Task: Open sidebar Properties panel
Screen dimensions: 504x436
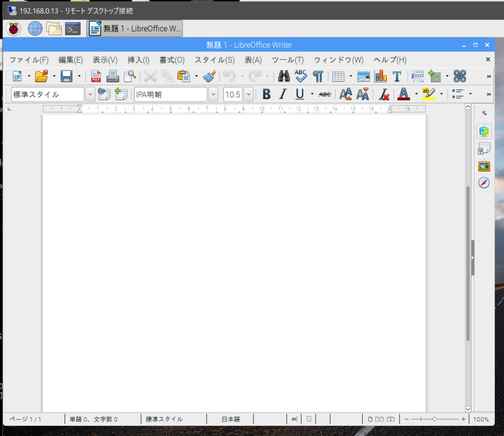Action: pyautogui.click(x=484, y=131)
